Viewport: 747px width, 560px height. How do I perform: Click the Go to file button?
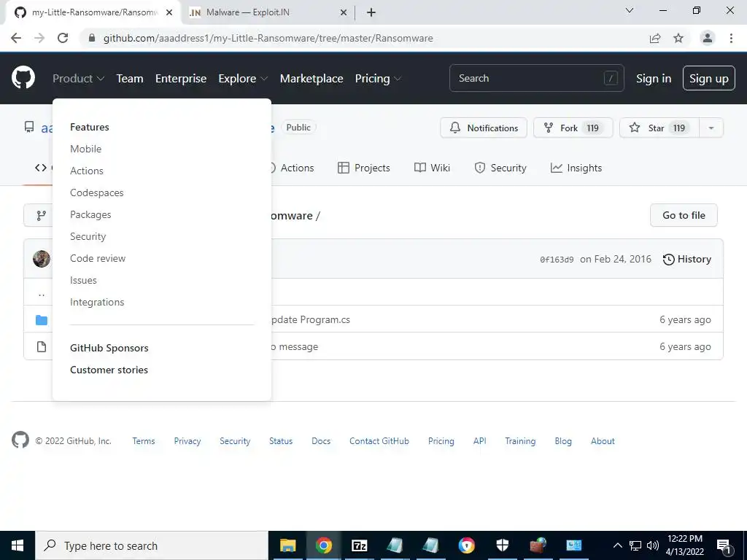coord(684,215)
